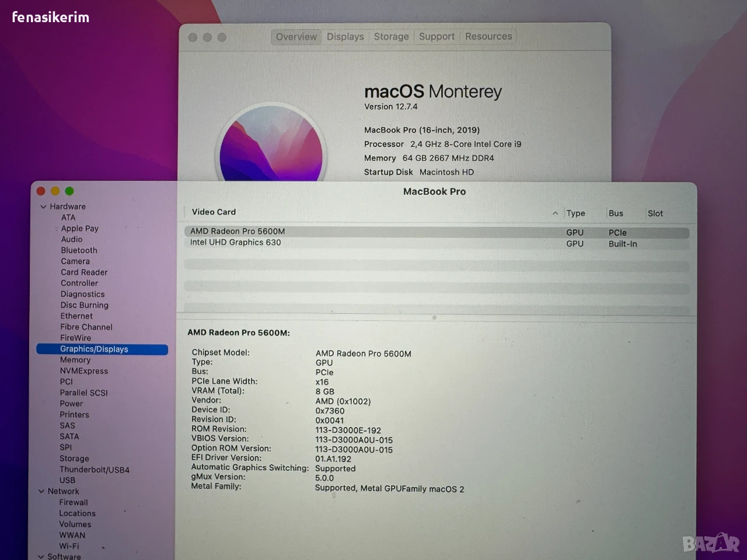Image resolution: width=747 pixels, height=560 pixels.
Task: Open the Bluetooth hardware category
Action: click(79, 250)
